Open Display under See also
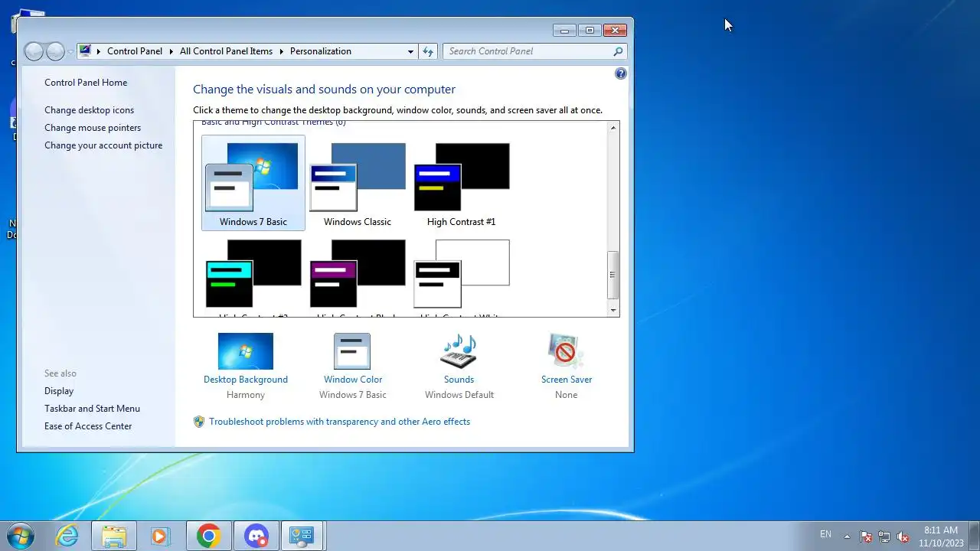Viewport: 980px width, 551px height. coord(59,391)
